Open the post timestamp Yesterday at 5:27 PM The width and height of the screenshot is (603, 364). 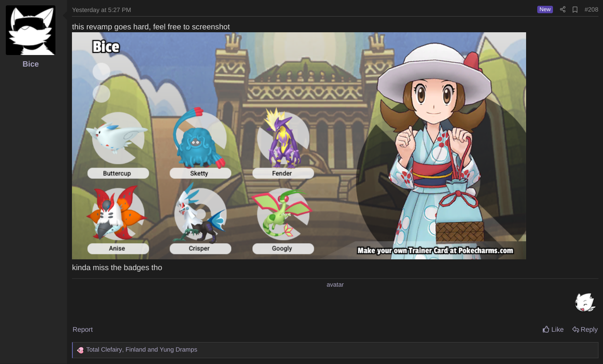101,10
